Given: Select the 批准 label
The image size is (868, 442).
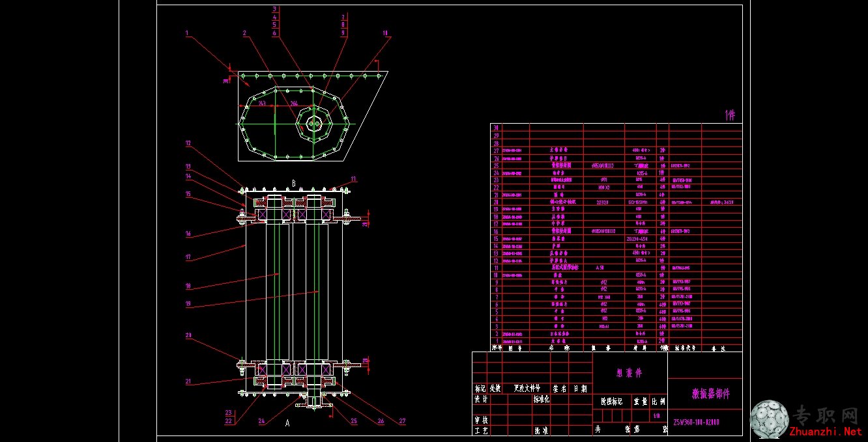Looking at the screenshot, I should click(x=541, y=431).
